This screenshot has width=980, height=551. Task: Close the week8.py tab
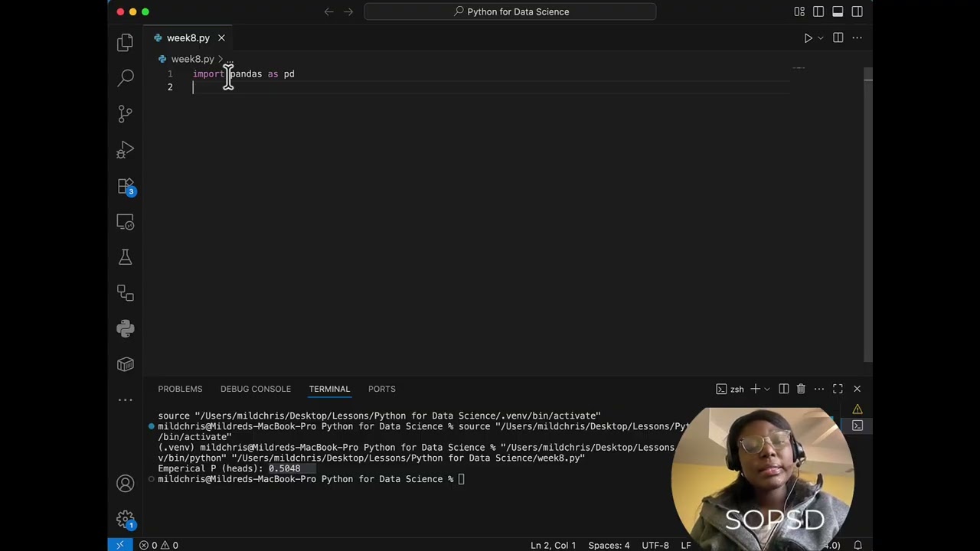pyautogui.click(x=221, y=37)
